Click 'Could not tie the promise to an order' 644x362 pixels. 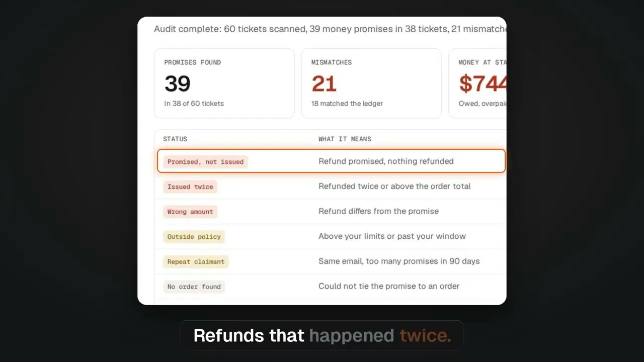[x=389, y=286]
